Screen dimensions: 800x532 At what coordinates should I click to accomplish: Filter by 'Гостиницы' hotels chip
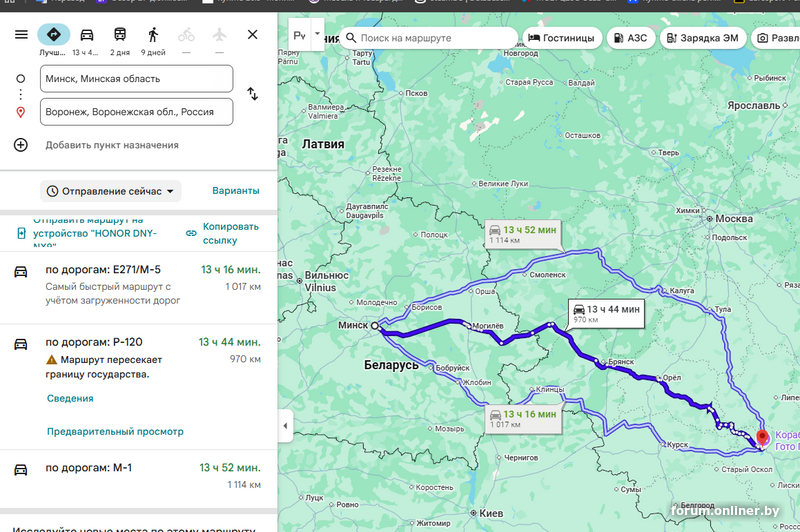(x=562, y=38)
